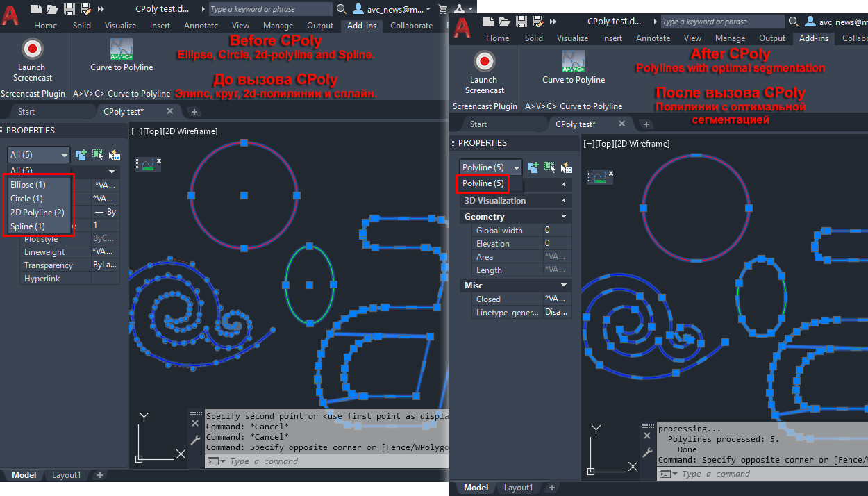Open Annotate ribbon tab in Before window
This screenshot has width=868, height=496.
[201, 26]
